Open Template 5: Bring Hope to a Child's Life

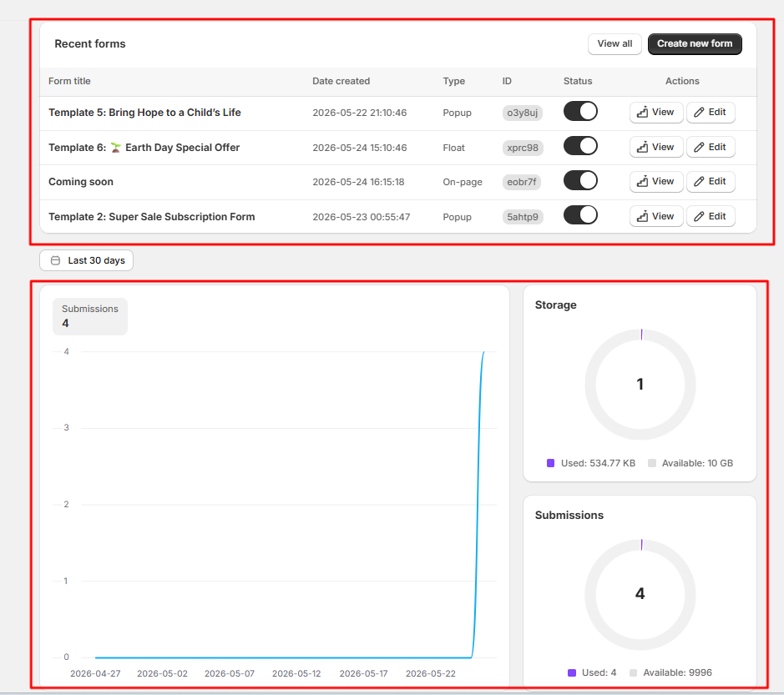click(x=144, y=113)
